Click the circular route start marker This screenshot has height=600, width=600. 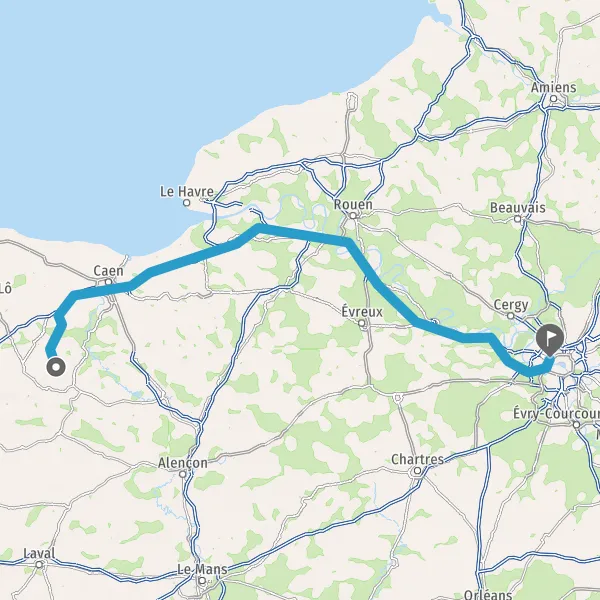coord(56,367)
